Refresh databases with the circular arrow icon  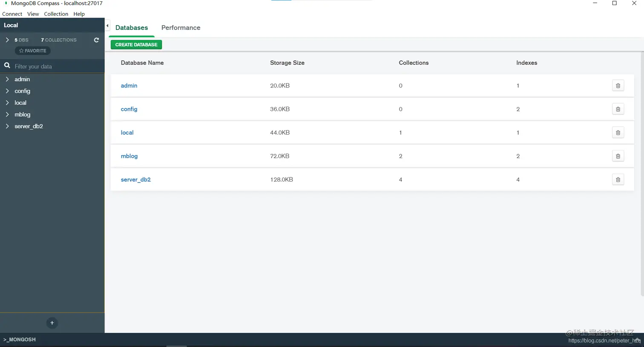pos(96,40)
